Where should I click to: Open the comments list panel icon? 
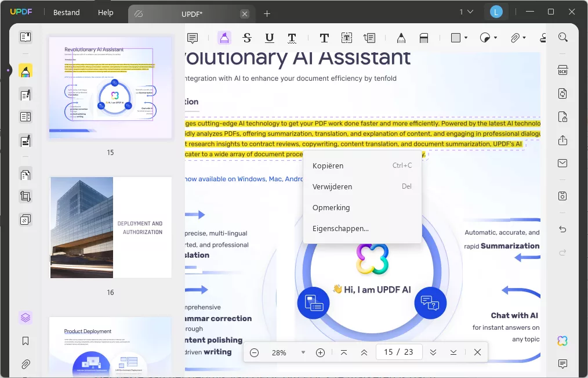point(562,363)
